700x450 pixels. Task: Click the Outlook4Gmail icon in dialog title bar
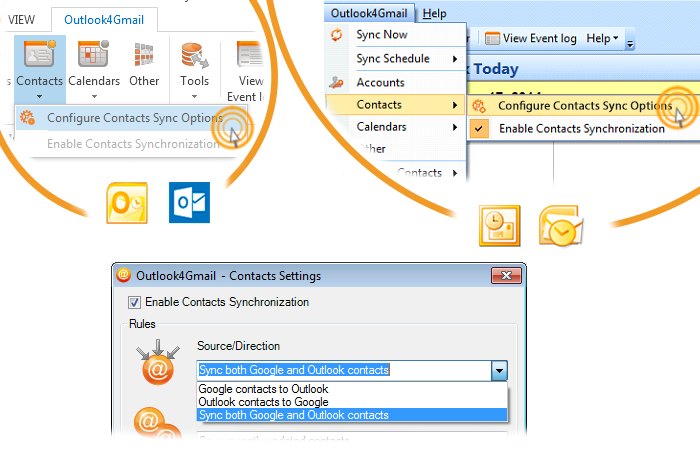pos(123,275)
